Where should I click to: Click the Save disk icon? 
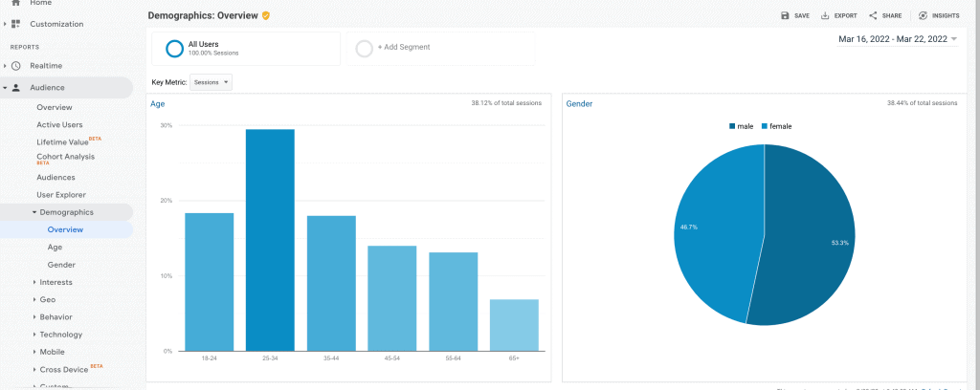point(785,15)
